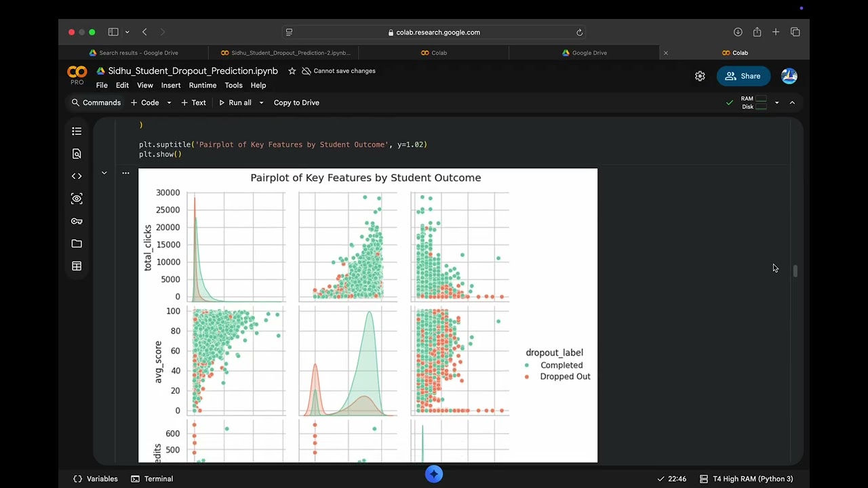This screenshot has width=868, height=488.
Task: Open the File menu
Action: (x=102, y=85)
